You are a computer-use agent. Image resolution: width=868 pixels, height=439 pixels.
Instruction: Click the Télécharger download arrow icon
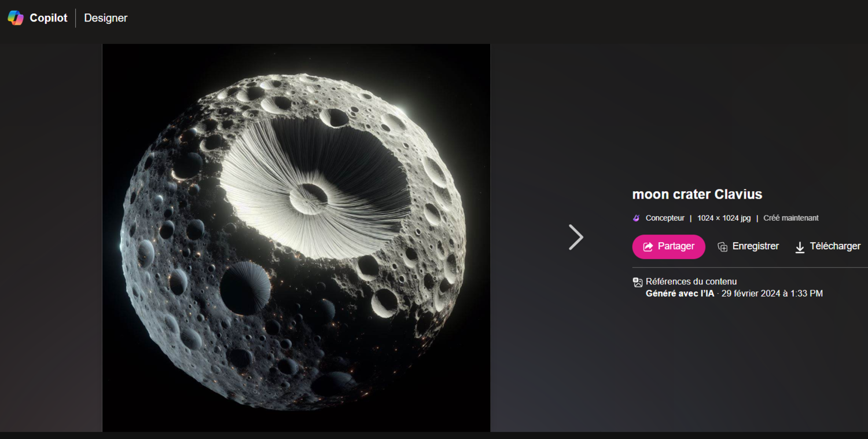[x=800, y=247]
